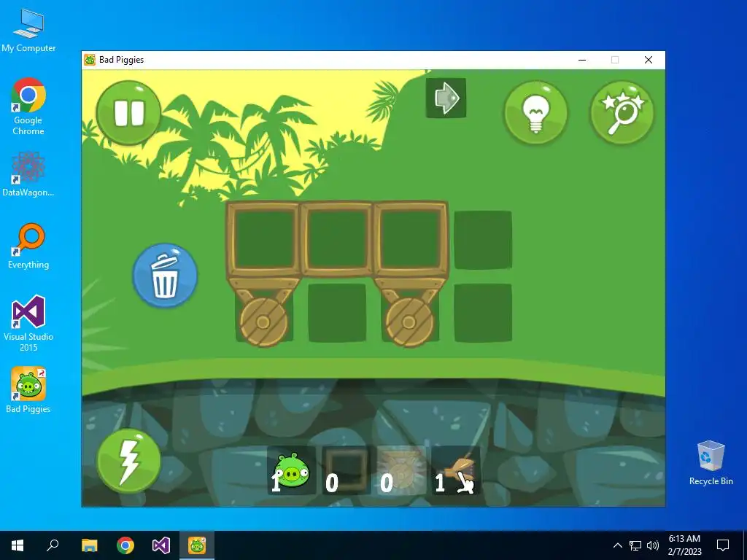This screenshot has width=747, height=560.
Task: Click the middle wooden frame box
Action: click(337, 239)
